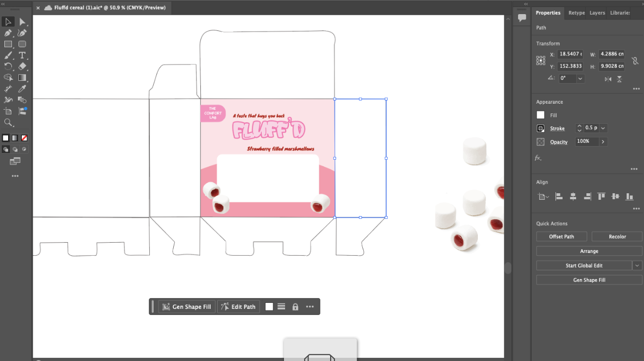Select the Paintbrush tool
Viewport: 644px width, 361px height.
(x=8, y=55)
